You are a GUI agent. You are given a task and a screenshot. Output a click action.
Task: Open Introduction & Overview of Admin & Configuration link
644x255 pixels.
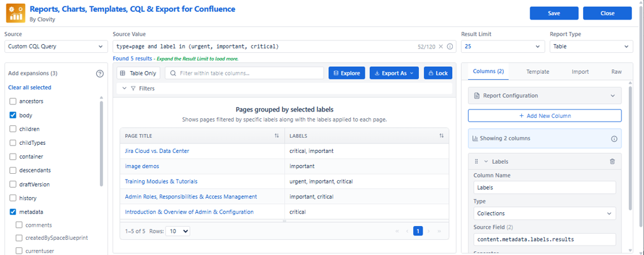pyautogui.click(x=189, y=212)
